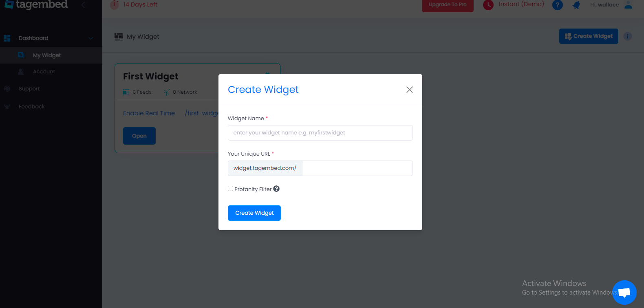Enable the Profanity Filter checkbox
Image resolution: width=644 pixels, height=308 pixels.
230,188
